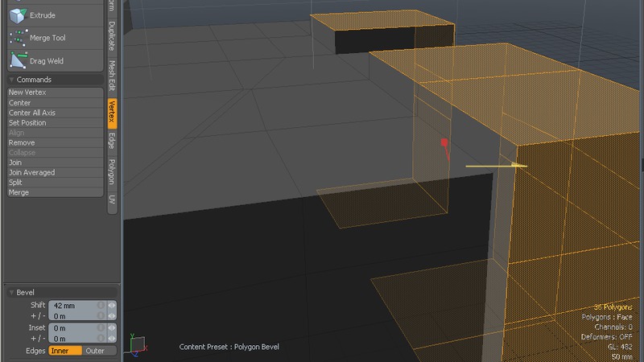
Task: Click the Content Preset : Polygon Bevel text
Action: tap(229, 347)
